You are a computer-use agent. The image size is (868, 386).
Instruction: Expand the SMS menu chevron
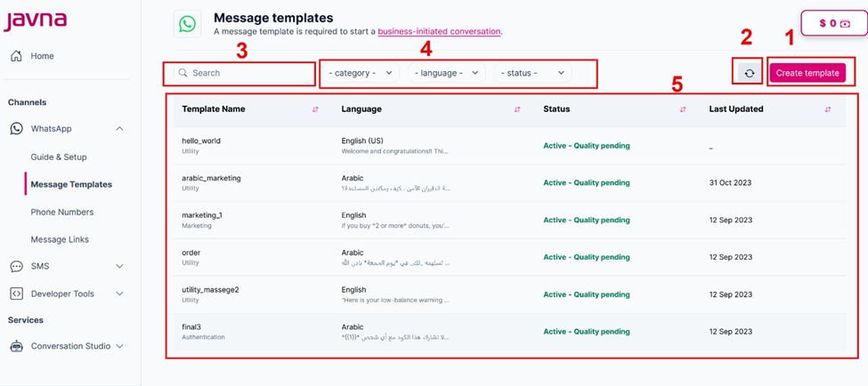[119, 267]
